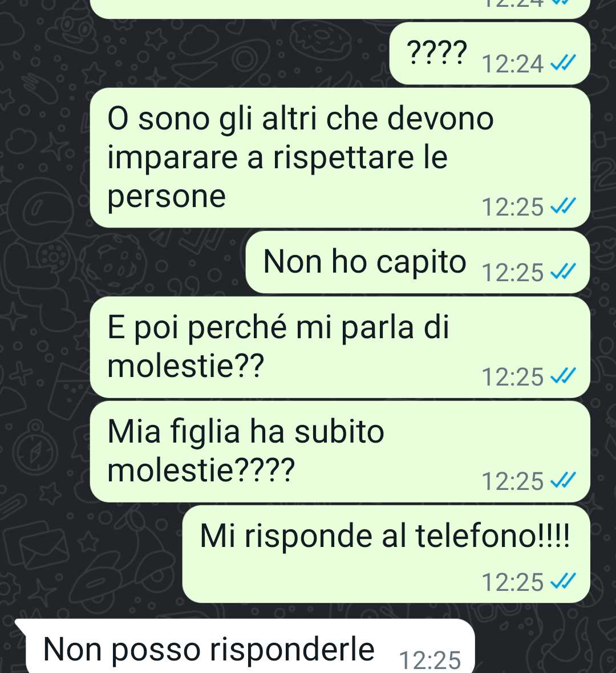
Task: Tap the '????' message bubble
Action: (489, 54)
